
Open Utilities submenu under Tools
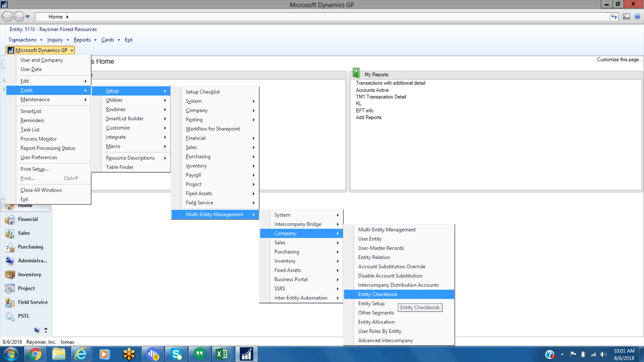tap(131, 100)
